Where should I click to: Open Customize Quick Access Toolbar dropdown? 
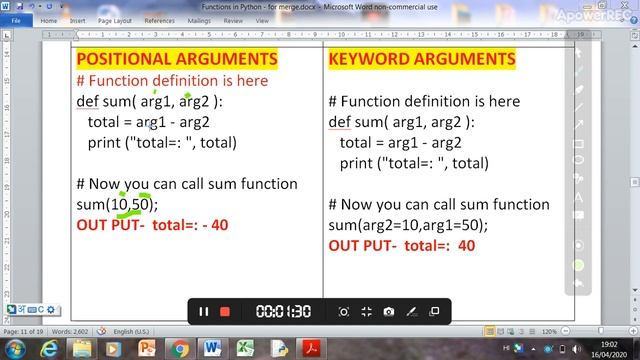(x=62, y=6)
